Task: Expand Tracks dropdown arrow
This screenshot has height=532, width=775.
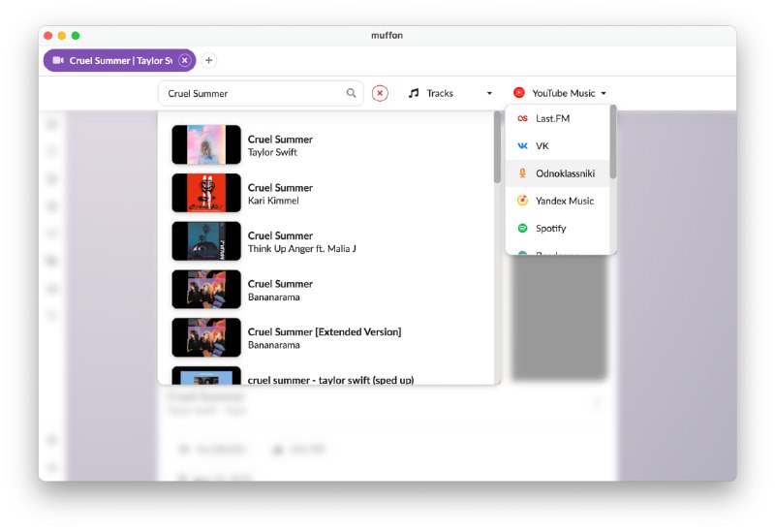Action: click(489, 93)
